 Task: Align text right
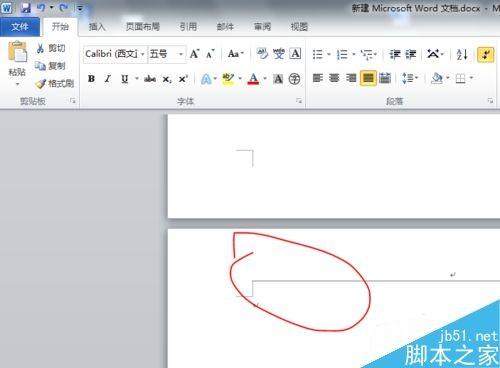coord(351,78)
